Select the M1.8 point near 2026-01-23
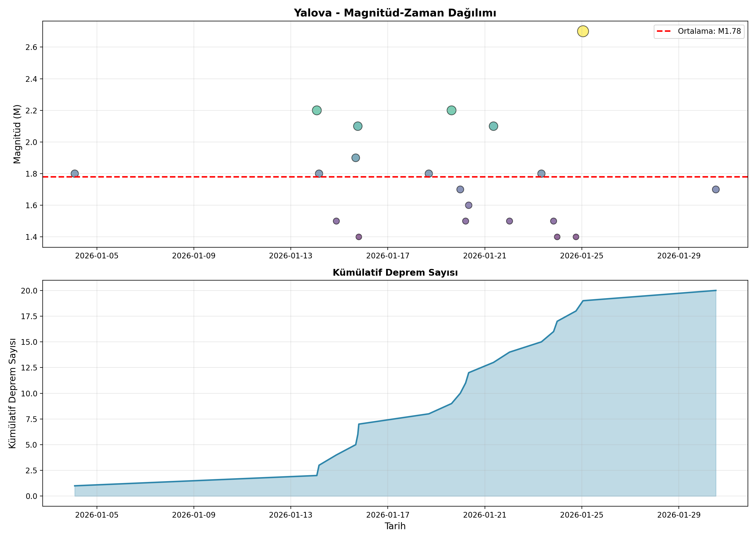 (541, 174)
